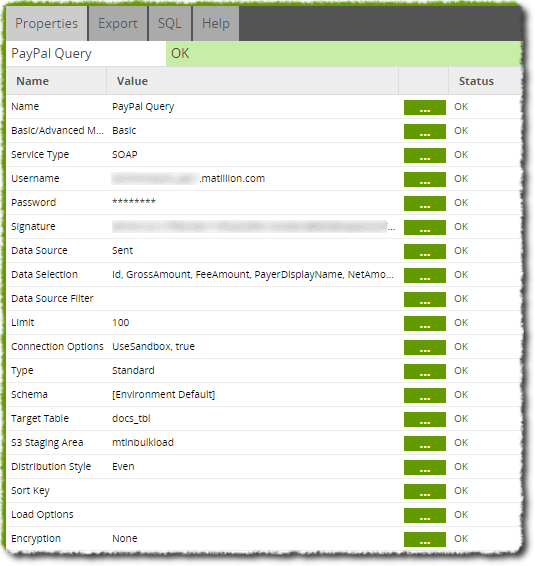Viewport: 535px width, 566px height.
Task: Click the ... button in Type row
Action: click(425, 371)
